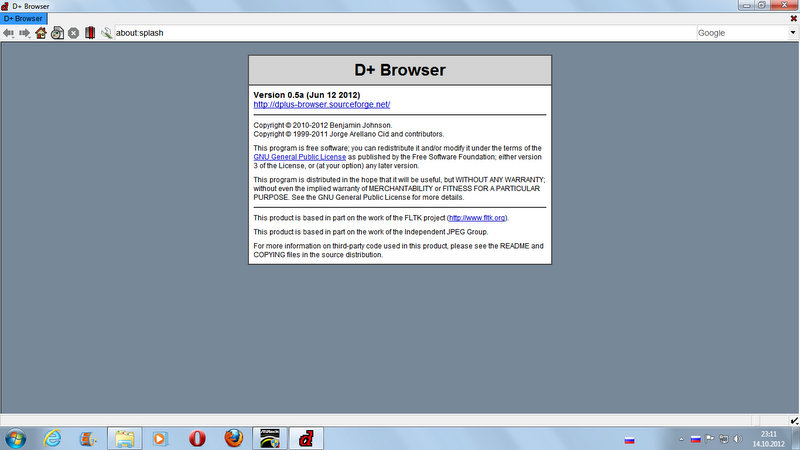
Task: Open bookmarks with the red book icon
Action: click(x=90, y=33)
